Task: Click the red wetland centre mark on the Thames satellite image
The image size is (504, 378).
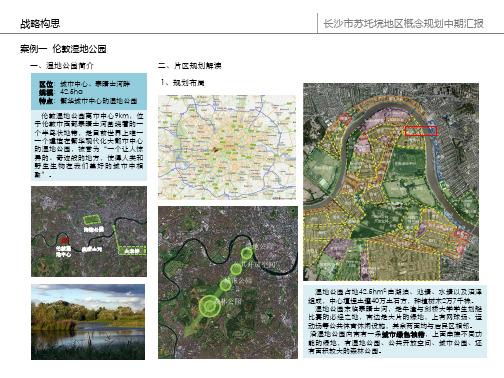Action: coord(64,241)
